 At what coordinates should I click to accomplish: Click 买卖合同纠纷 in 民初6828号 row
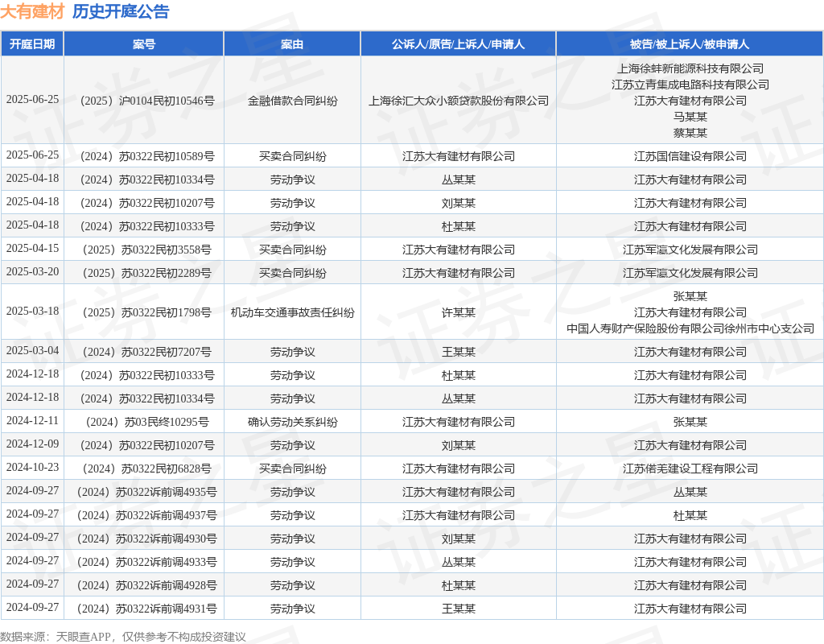click(x=292, y=469)
